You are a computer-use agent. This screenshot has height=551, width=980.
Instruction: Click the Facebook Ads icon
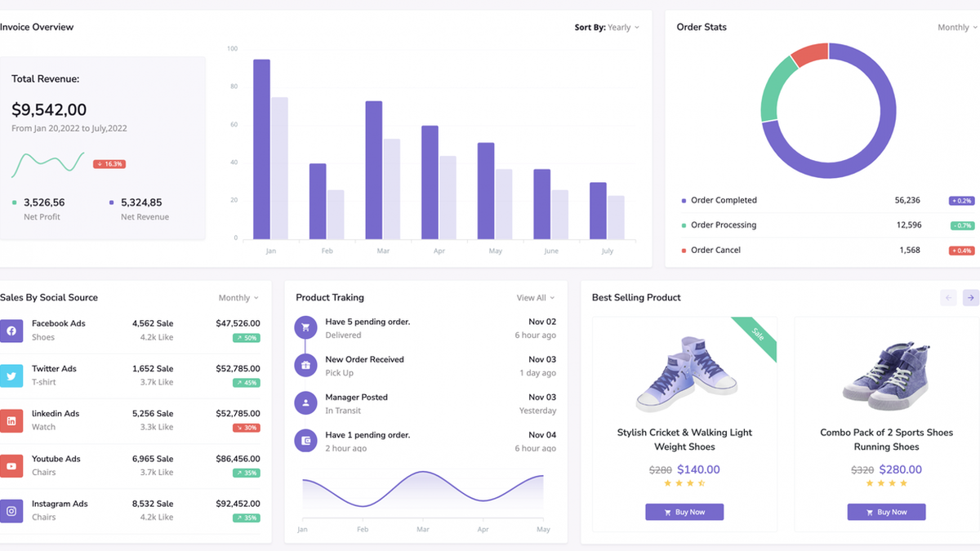click(x=11, y=331)
